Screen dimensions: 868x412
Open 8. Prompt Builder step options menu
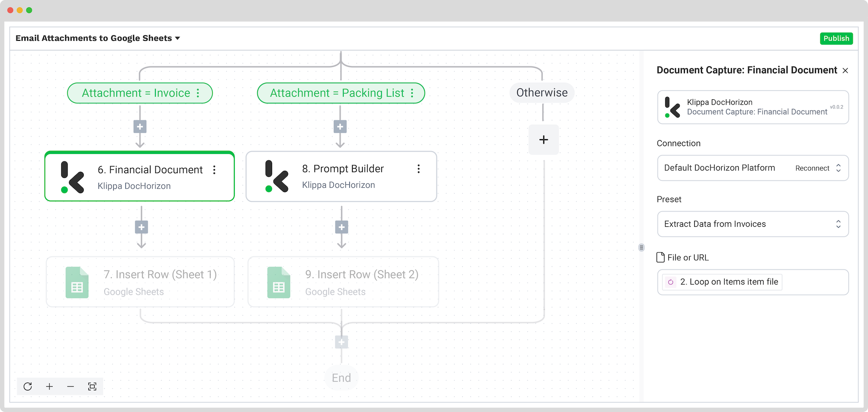(x=418, y=169)
